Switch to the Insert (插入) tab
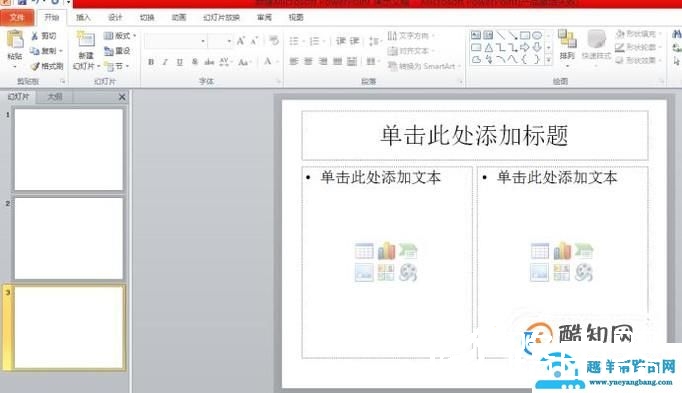Viewport: 682px width, 393px height. click(83, 17)
